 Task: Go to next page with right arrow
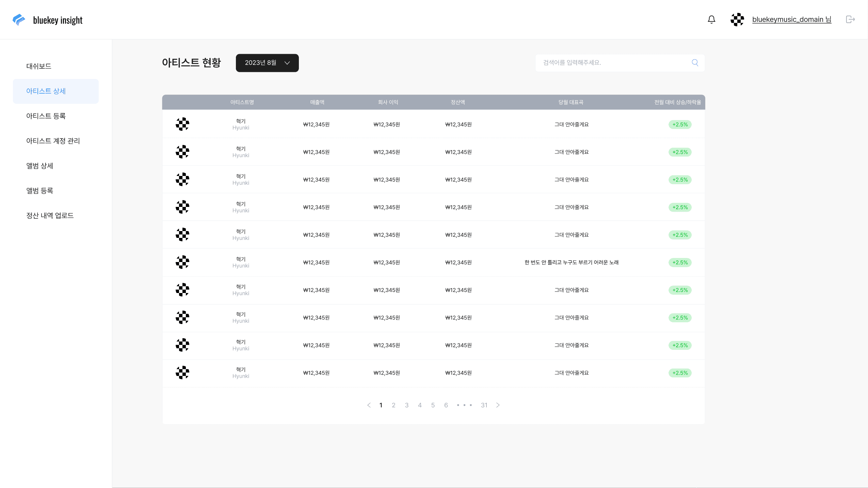pyautogui.click(x=498, y=405)
